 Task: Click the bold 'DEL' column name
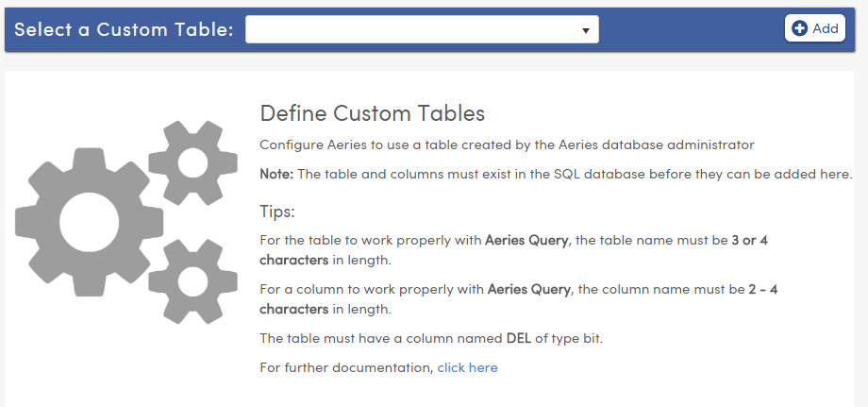(x=519, y=338)
